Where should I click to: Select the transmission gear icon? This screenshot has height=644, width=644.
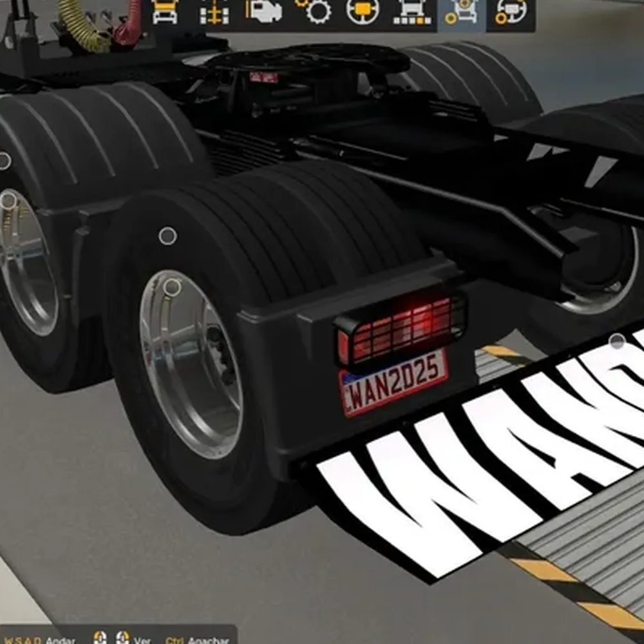(x=314, y=12)
